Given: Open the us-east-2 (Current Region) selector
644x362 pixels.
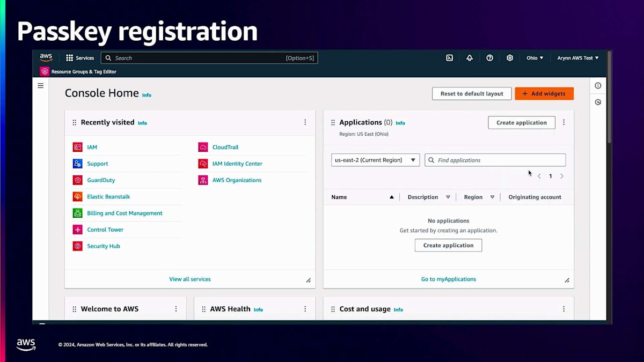Looking at the screenshot, I should [x=376, y=160].
